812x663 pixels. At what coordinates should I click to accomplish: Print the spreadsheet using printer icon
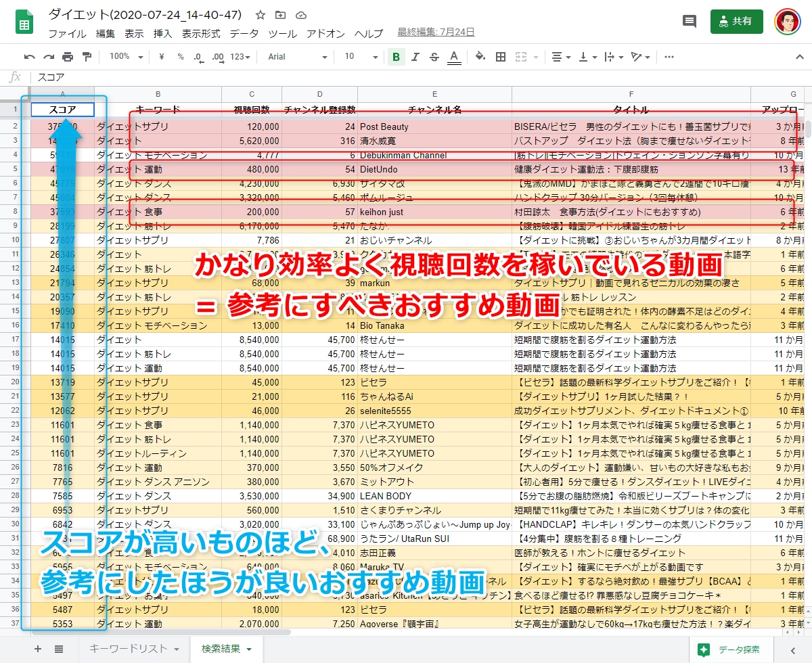(68, 57)
